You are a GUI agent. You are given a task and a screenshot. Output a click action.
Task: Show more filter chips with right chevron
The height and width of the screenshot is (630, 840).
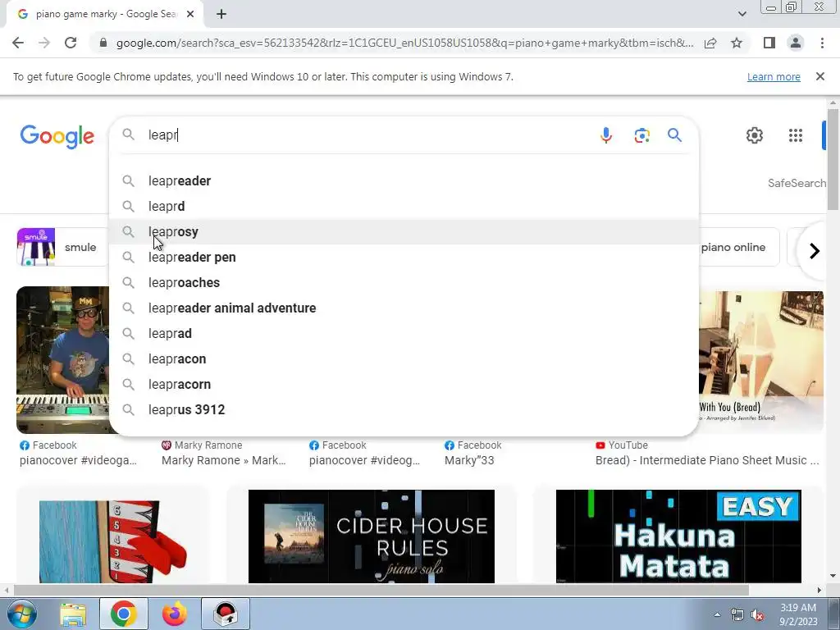click(x=815, y=251)
